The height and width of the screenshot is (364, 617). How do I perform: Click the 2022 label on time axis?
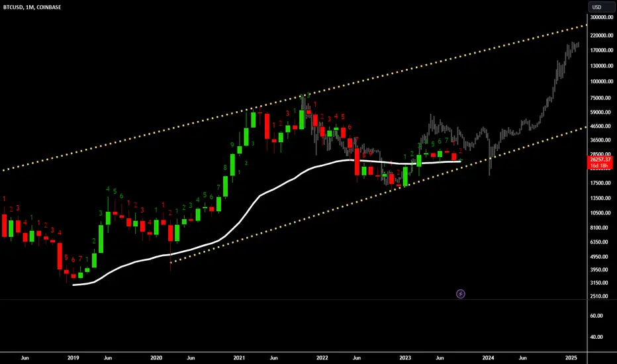click(x=322, y=357)
